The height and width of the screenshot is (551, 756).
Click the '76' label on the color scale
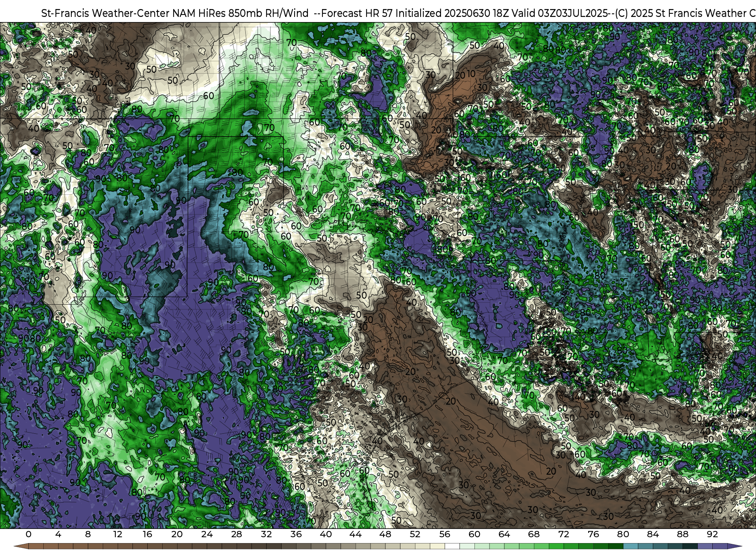point(593,534)
